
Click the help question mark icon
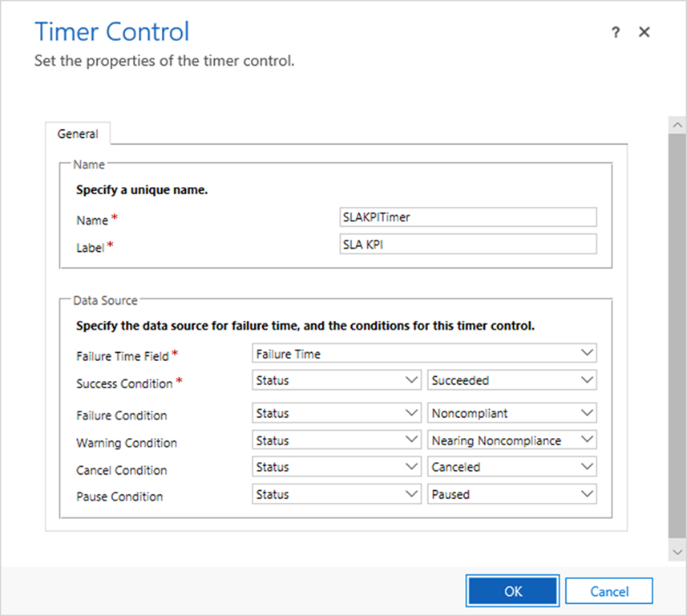(x=616, y=33)
